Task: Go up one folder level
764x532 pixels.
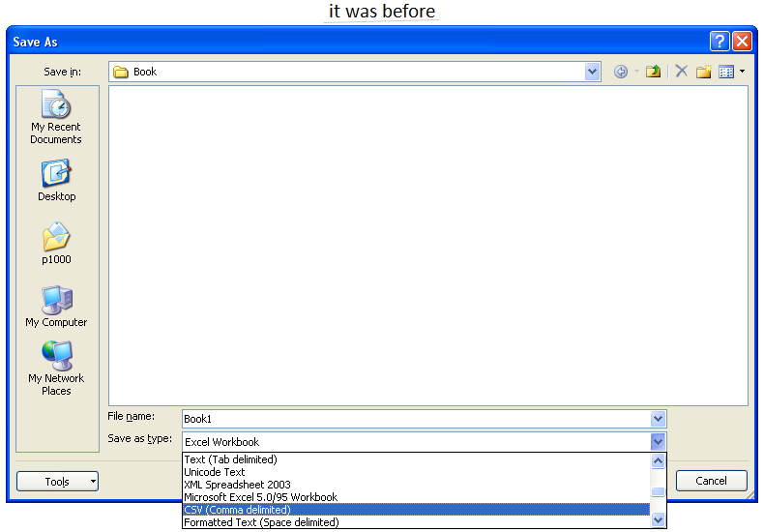Action: coord(654,72)
